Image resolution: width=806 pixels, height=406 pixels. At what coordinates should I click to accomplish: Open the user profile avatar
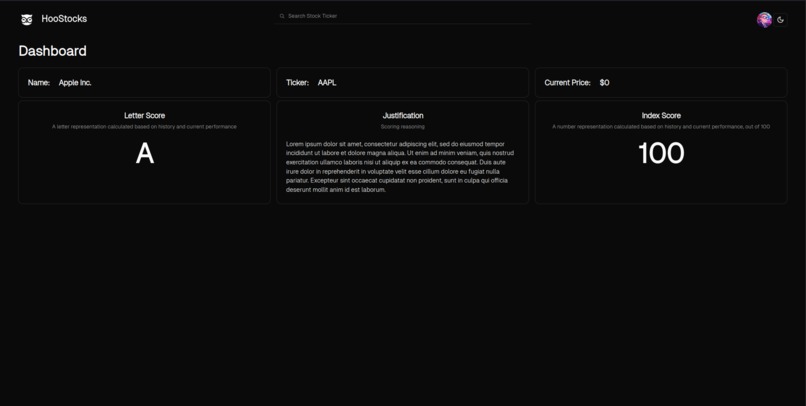tap(764, 20)
